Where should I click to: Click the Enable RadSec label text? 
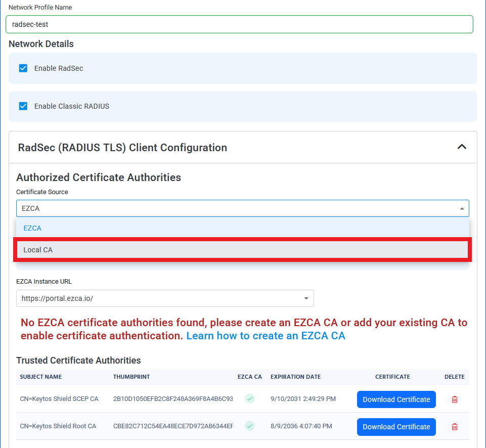59,68
